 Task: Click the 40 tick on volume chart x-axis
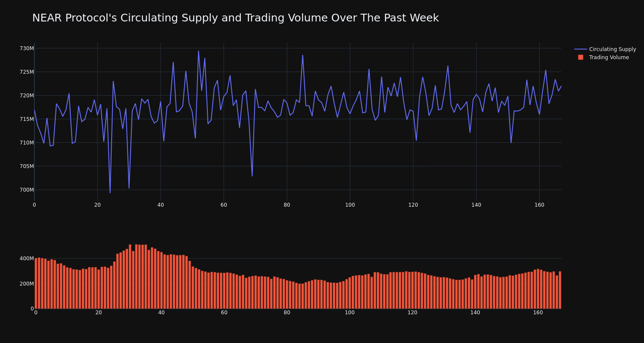[161, 313]
